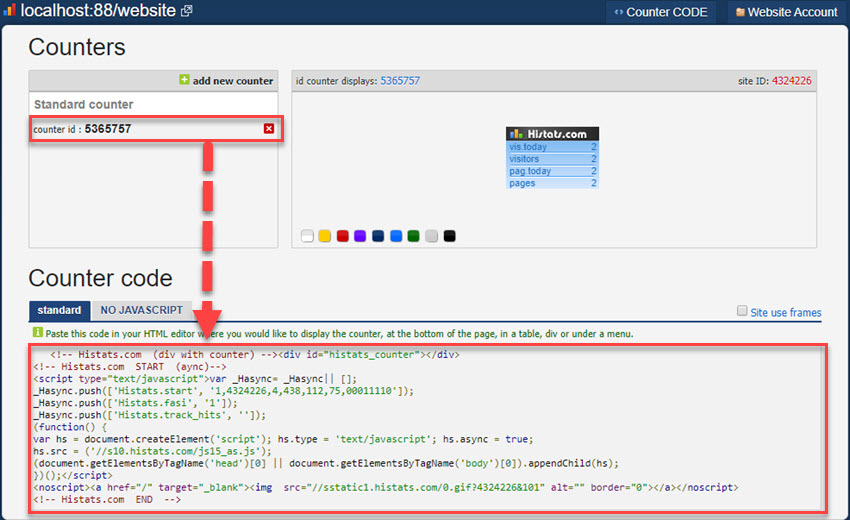Open website in new window icon
This screenshot has width=850, height=520.
pyautogui.click(x=186, y=11)
